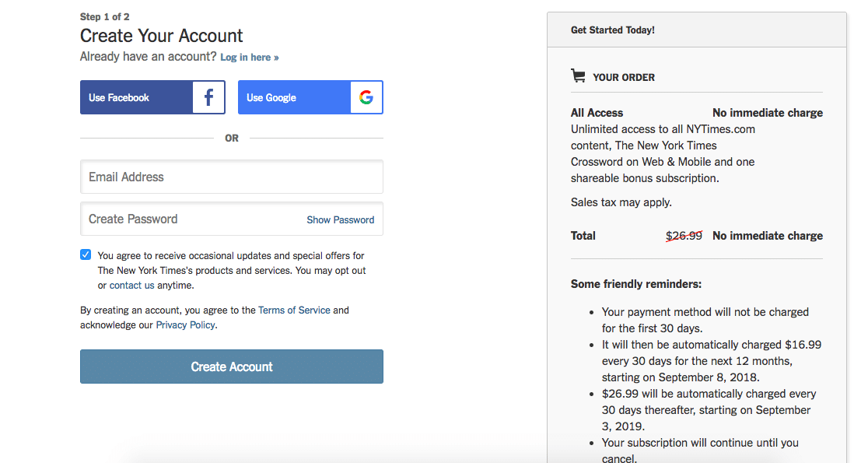868x463 pixels.
Task: Click the Use Google button
Action: 310,97
